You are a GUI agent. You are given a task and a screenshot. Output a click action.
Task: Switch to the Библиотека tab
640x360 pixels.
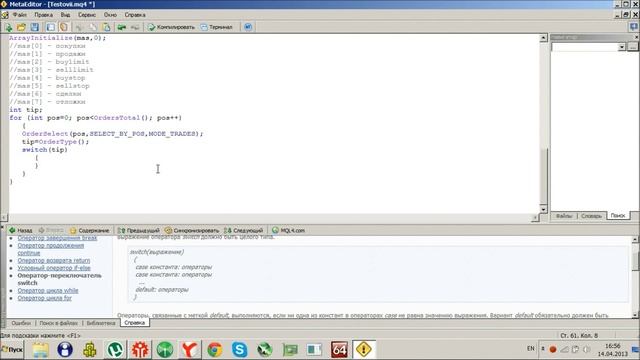pyautogui.click(x=101, y=323)
